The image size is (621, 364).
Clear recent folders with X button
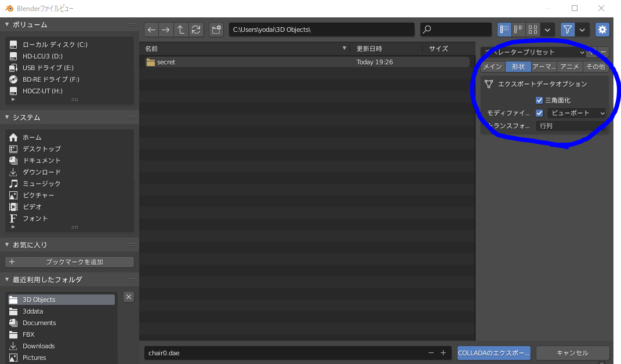click(x=129, y=297)
